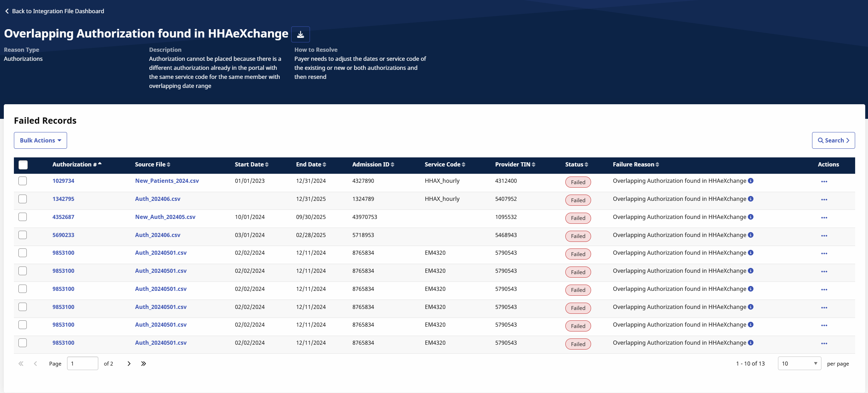Select checkbox for authorization 5690233 row
This screenshot has height=393, width=868.
pyautogui.click(x=23, y=235)
